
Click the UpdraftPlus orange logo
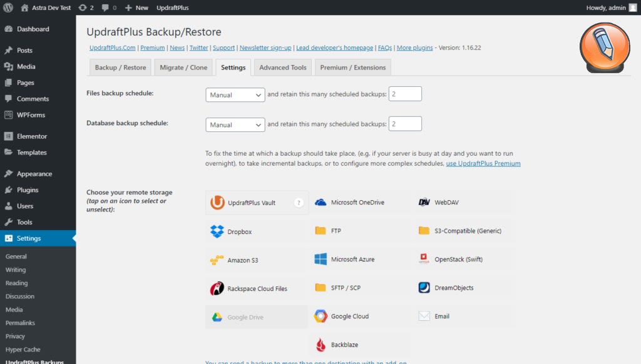click(x=605, y=48)
